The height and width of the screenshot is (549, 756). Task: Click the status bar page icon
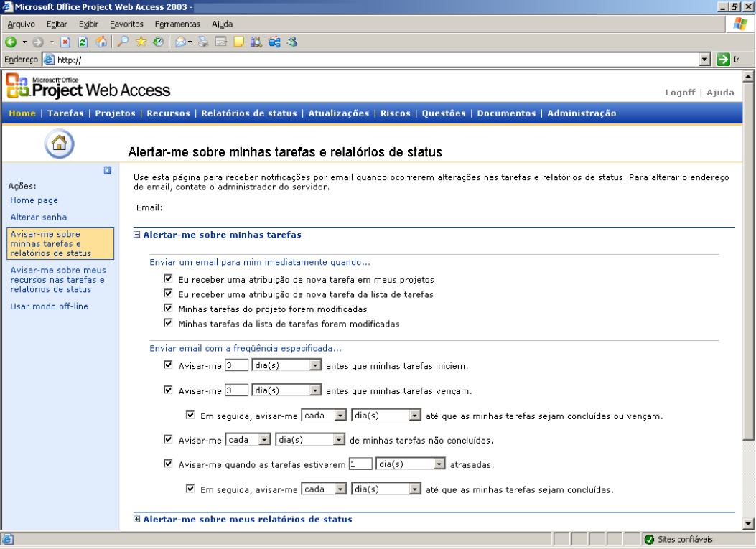[x=8, y=540]
